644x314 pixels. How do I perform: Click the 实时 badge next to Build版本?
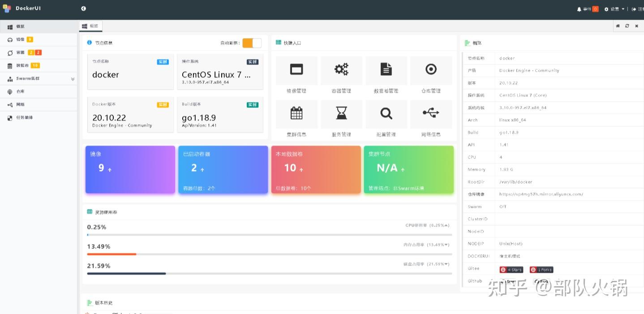pyautogui.click(x=252, y=104)
